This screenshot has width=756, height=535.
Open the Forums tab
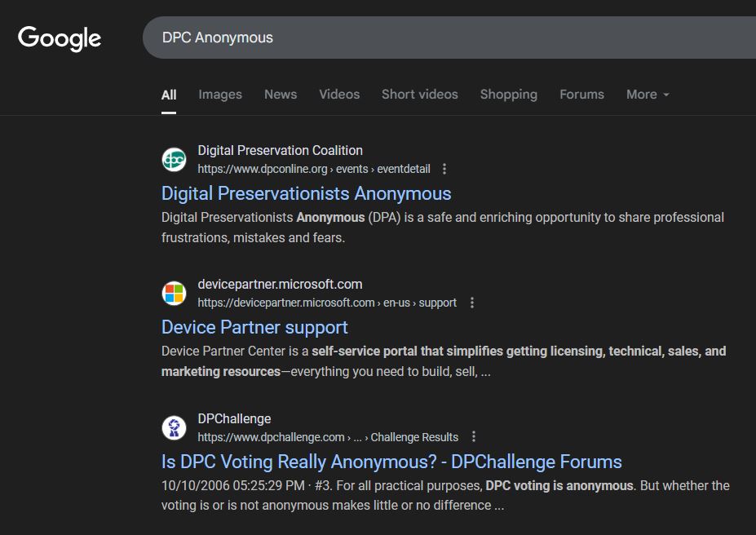click(x=582, y=95)
